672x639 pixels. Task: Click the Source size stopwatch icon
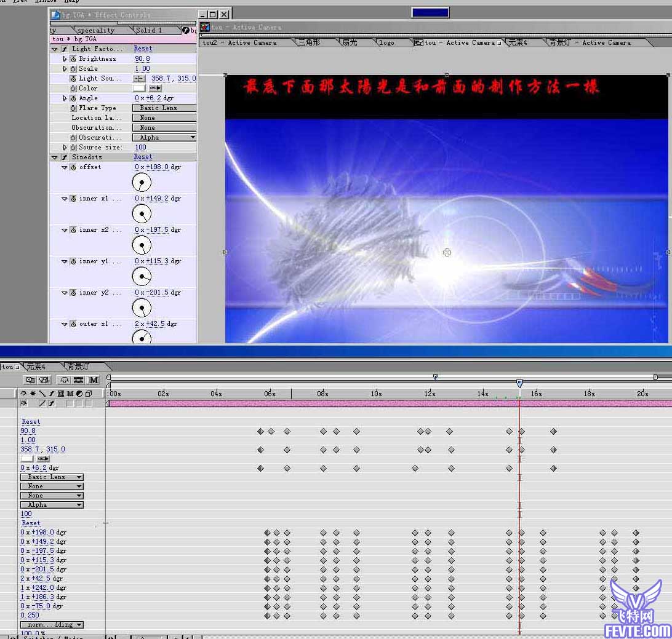click(x=73, y=148)
